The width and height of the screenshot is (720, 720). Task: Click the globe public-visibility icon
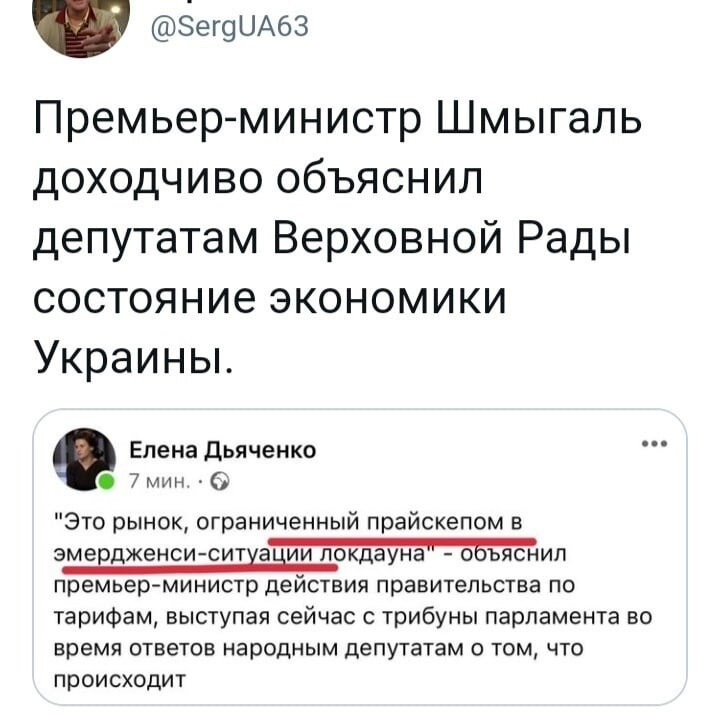(x=219, y=482)
